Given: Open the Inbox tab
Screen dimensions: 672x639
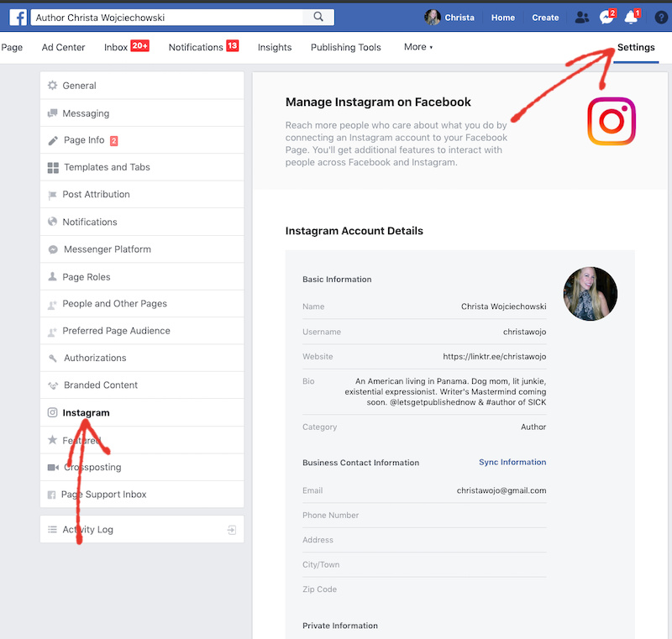Looking at the screenshot, I should point(116,47).
